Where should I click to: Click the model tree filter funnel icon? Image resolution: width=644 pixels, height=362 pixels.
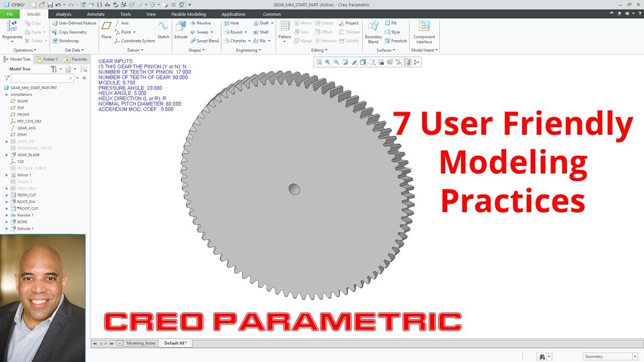click(7, 78)
